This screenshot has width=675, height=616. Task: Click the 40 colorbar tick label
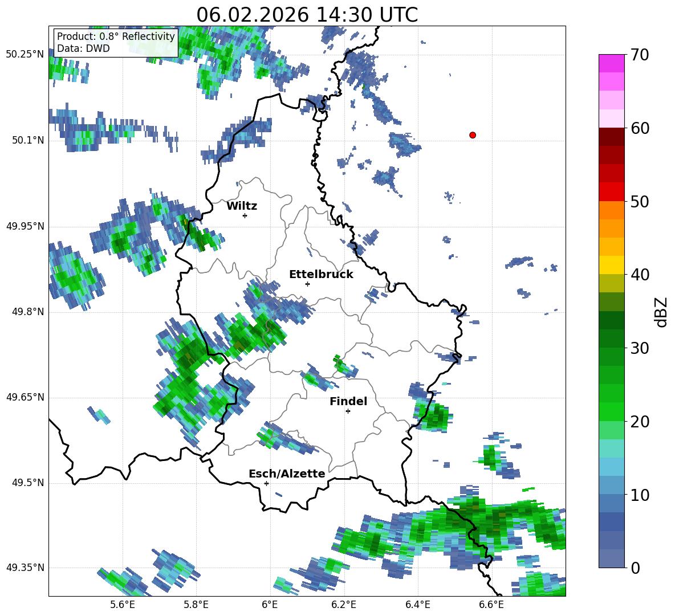tap(640, 275)
